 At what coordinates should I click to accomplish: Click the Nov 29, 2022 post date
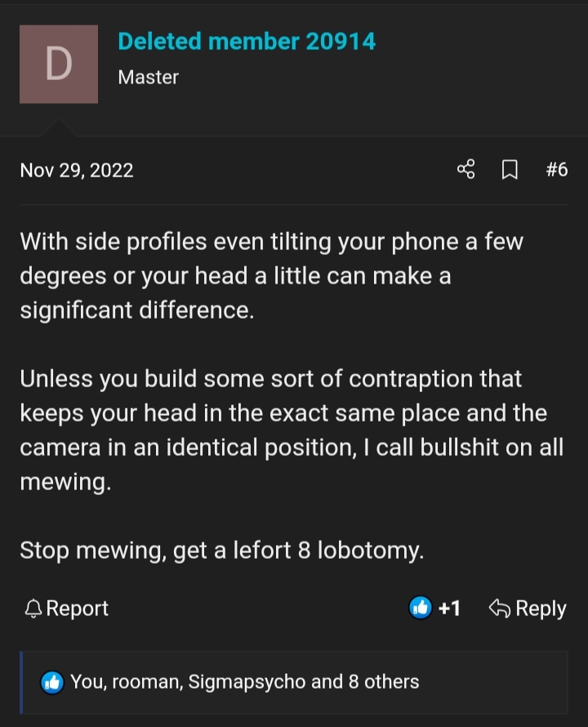point(77,170)
